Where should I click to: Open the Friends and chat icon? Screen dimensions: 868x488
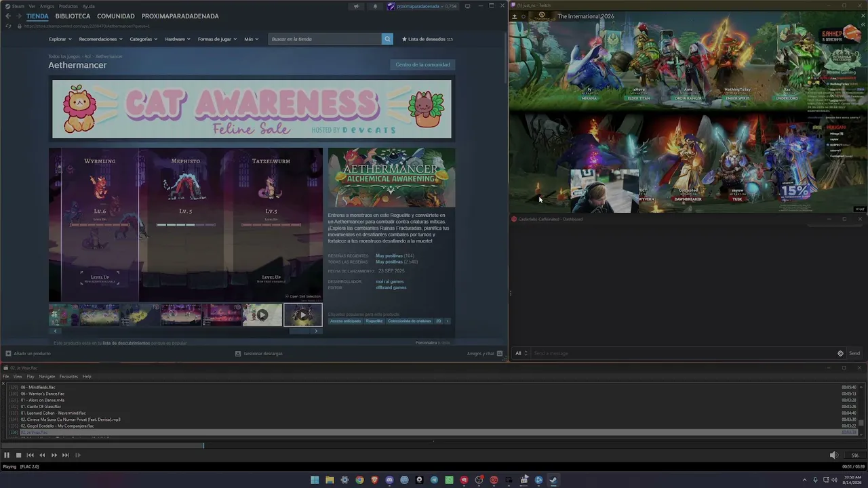[500, 354]
